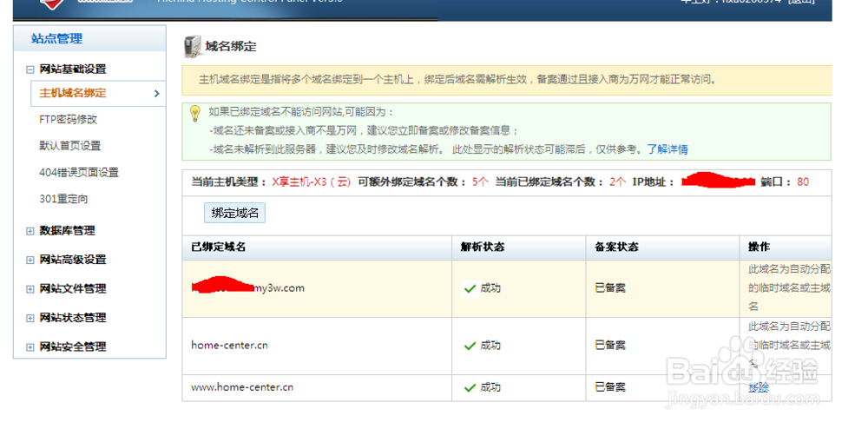Collapse the 网站基础设置 tree section

(x=30, y=69)
